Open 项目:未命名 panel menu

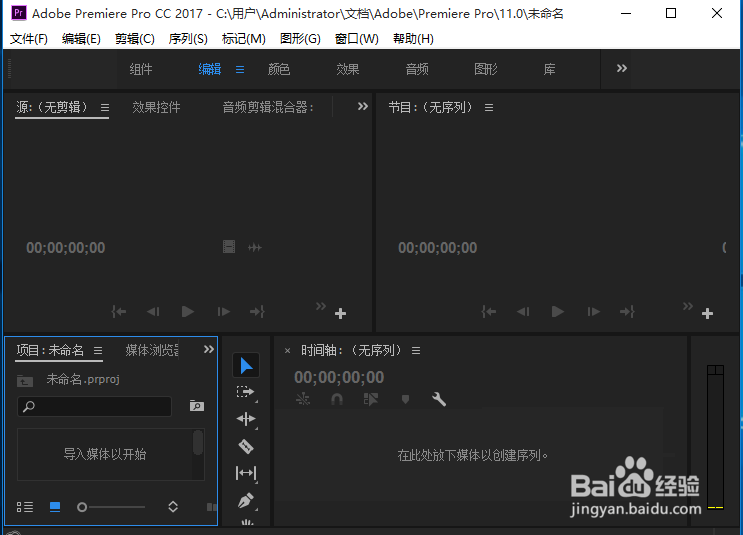point(98,351)
